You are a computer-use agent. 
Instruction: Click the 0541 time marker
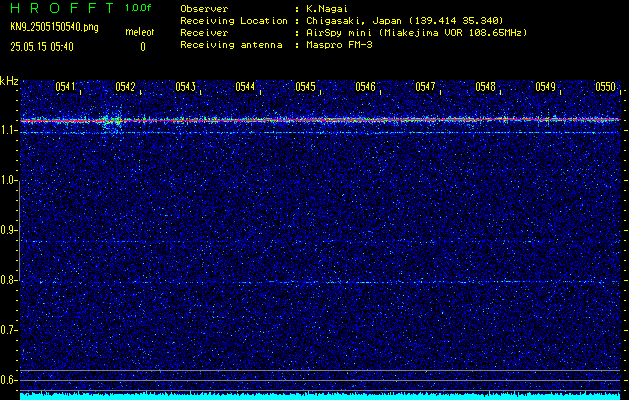point(65,87)
